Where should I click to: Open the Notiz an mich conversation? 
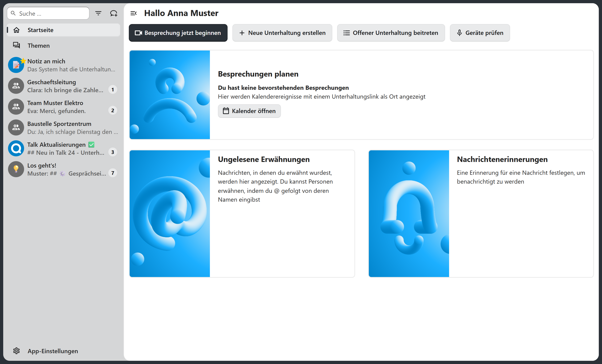[64, 65]
